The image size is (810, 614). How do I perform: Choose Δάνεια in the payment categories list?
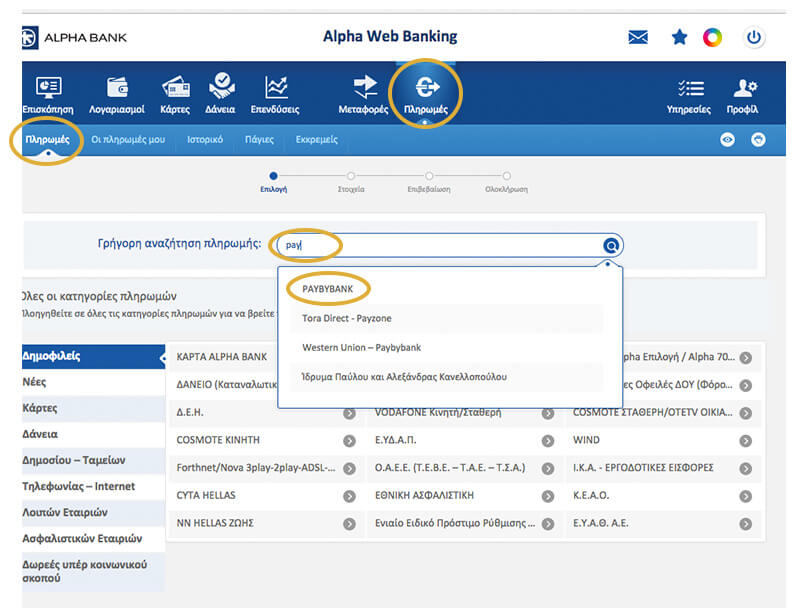click(93, 434)
